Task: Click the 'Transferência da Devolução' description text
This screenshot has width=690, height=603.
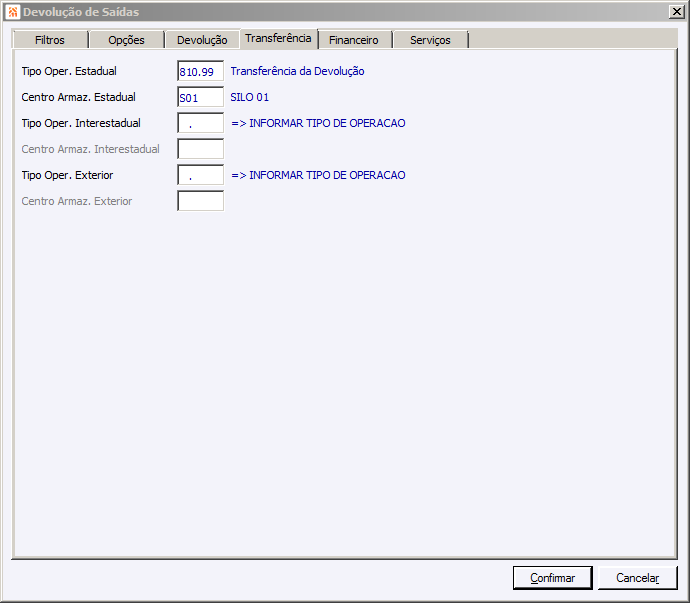Action: coord(297,71)
